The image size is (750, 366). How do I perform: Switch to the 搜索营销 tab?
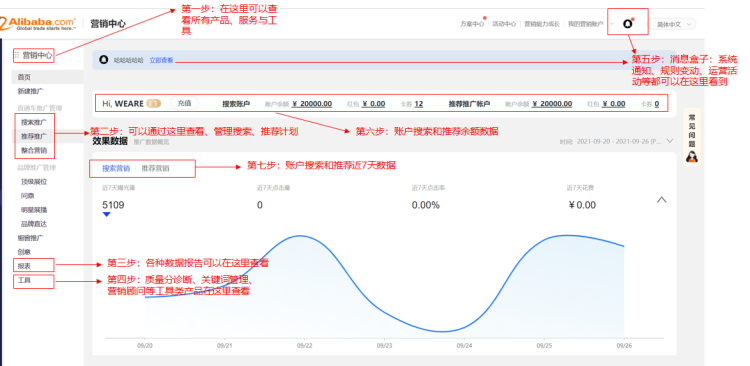pyautogui.click(x=116, y=168)
